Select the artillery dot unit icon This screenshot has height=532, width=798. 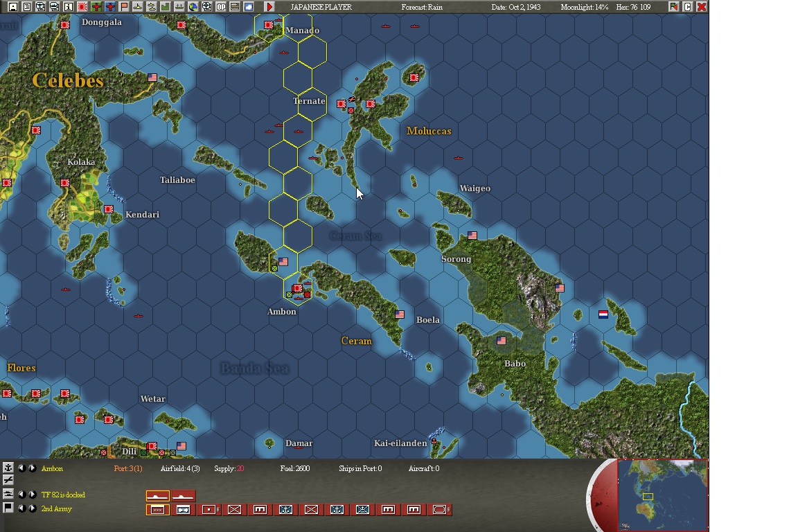209,510
